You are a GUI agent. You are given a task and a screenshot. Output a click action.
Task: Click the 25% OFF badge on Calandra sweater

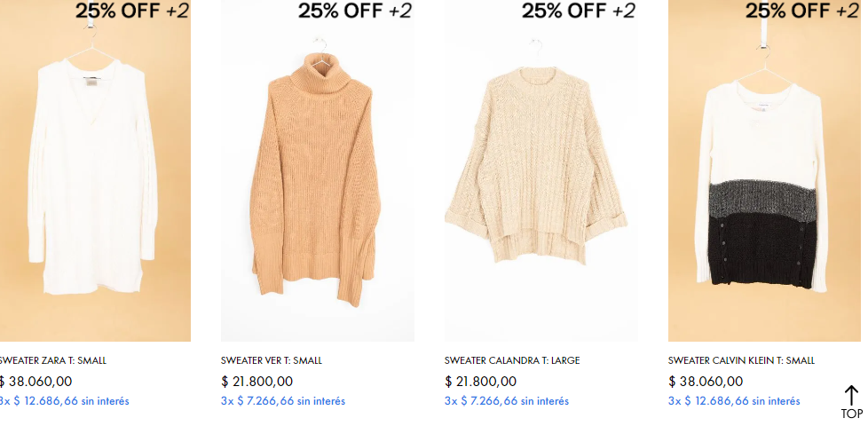click(x=579, y=11)
